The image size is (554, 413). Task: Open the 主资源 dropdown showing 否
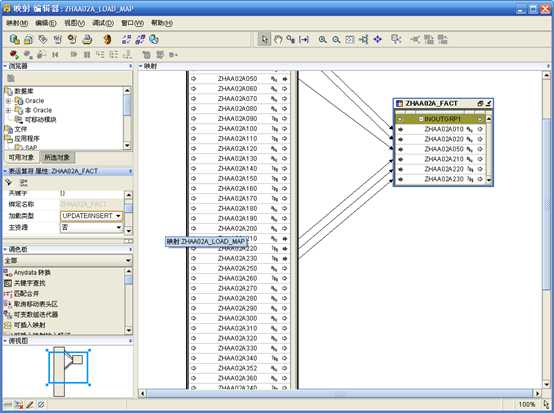pyautogui.click(x=119, y=228)
